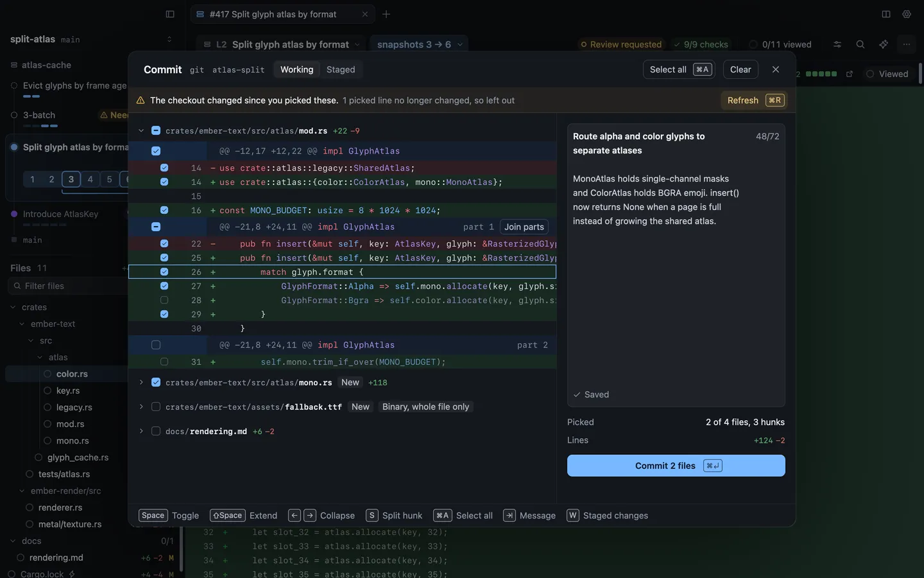Select snapshot 5 in the sidebar
Screen dimensions: 924x578
[x=110, y=179]
